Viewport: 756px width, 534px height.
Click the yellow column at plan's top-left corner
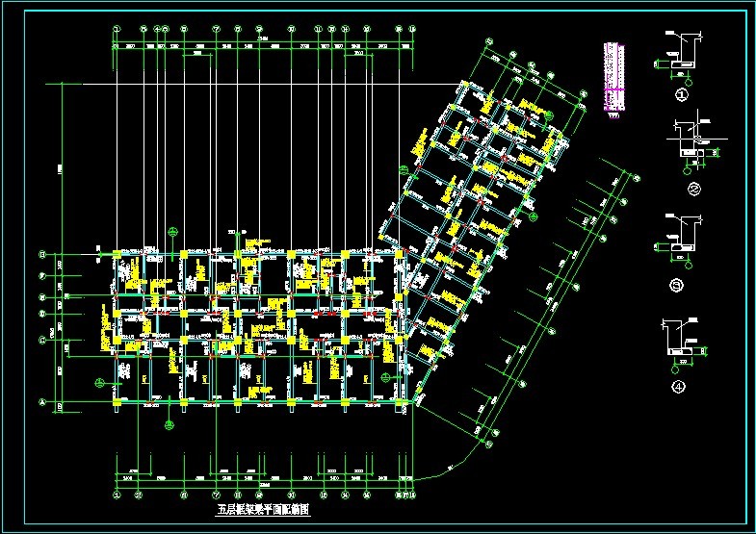coord(117,253)
